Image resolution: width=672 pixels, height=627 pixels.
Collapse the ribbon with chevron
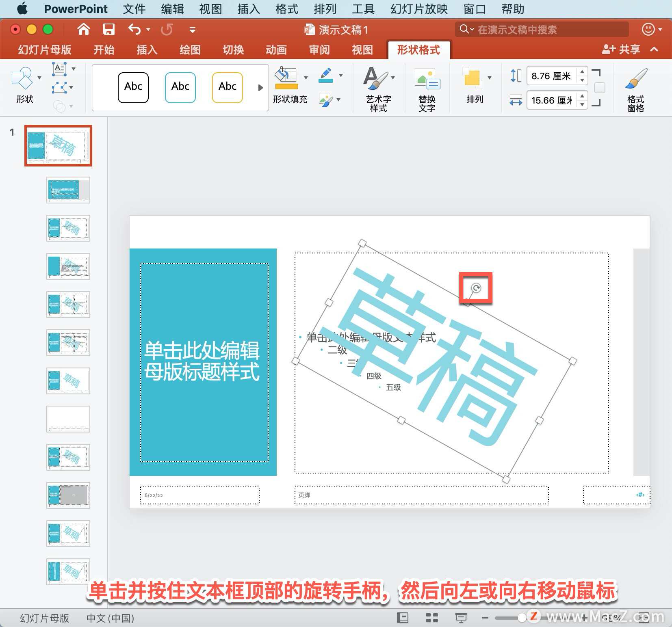pyautogui.click(x=654, y=50)
